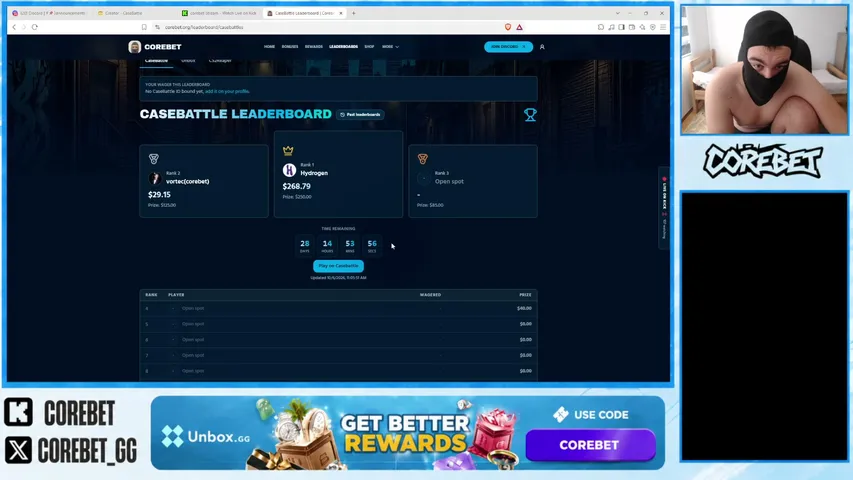853x480 pixels.
Task: Open the user profile icon in header
Action: (x=542, y=47)
